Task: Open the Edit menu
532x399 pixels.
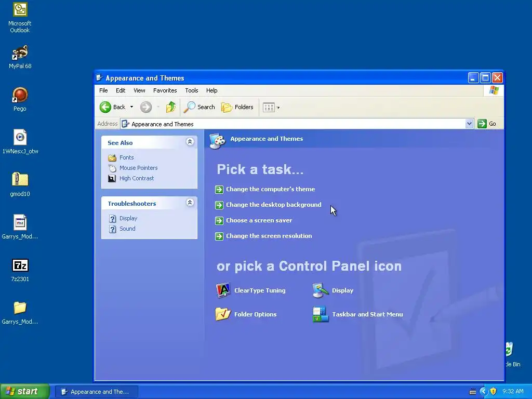Action: (121, 90)
